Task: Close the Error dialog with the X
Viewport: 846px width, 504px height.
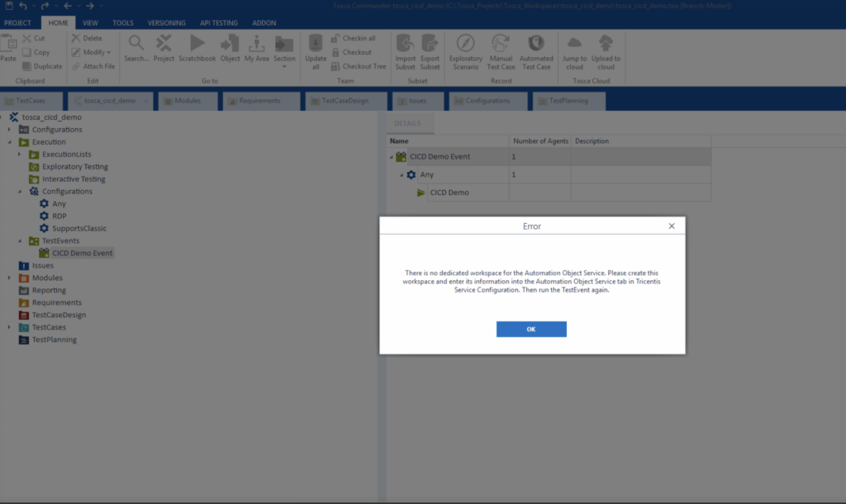Action: (x=671, y=226)
